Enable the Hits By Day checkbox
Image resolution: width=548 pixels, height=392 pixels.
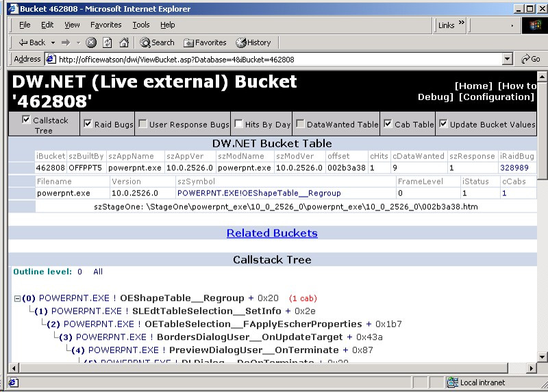(x=238, y=123)
